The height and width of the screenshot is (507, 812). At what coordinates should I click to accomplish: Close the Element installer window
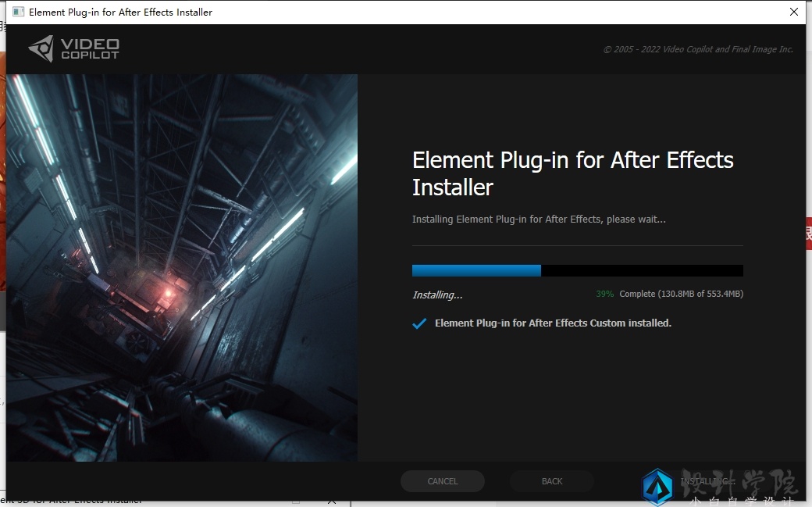(794, 12)
